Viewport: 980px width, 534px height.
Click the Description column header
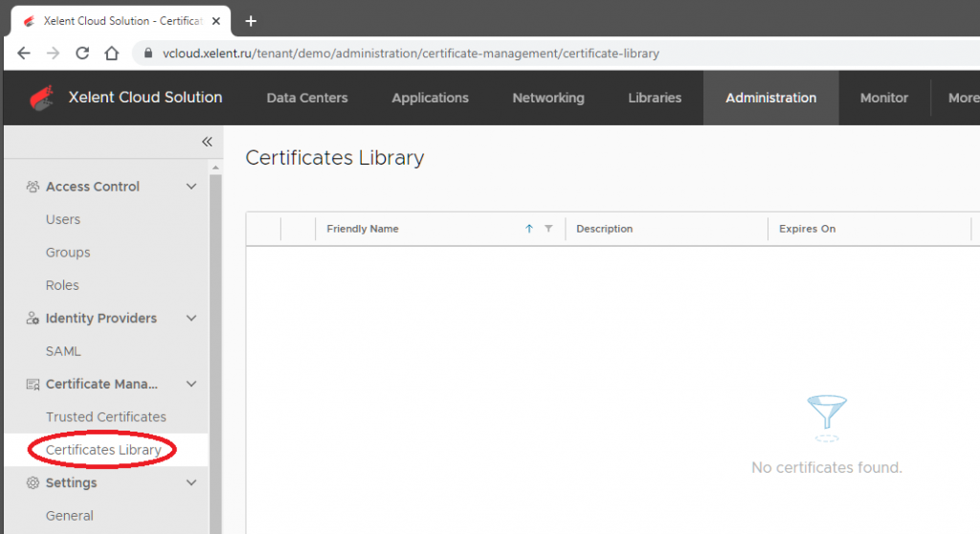605,229
